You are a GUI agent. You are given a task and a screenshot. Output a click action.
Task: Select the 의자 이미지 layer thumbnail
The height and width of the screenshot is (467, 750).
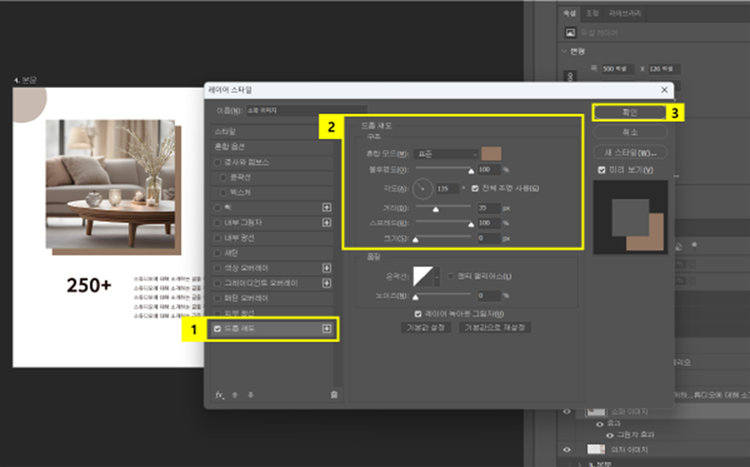(596, 449)
